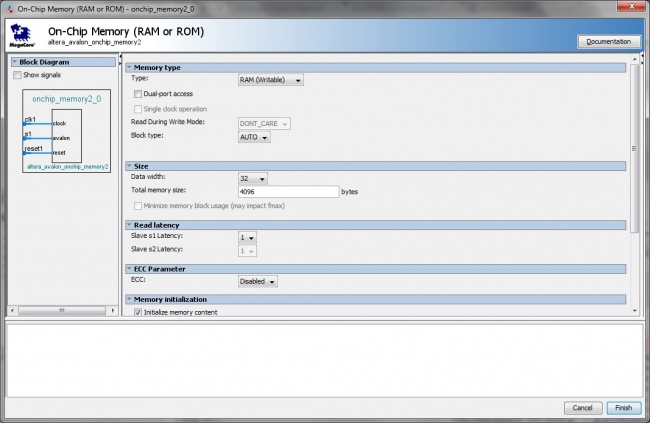This screenshot has width=650, height=423.
Task: Click altera_avalon_onchip_memory2 text in the diagram
Action: click(68, 167)
